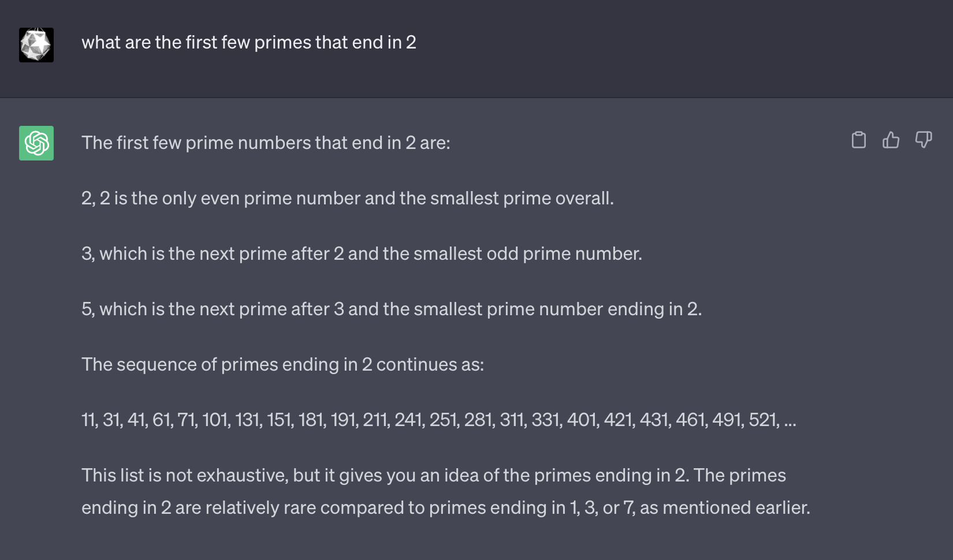Click the sentence about the smallest odd prime
953x560 pixels.
pos(362,254)
